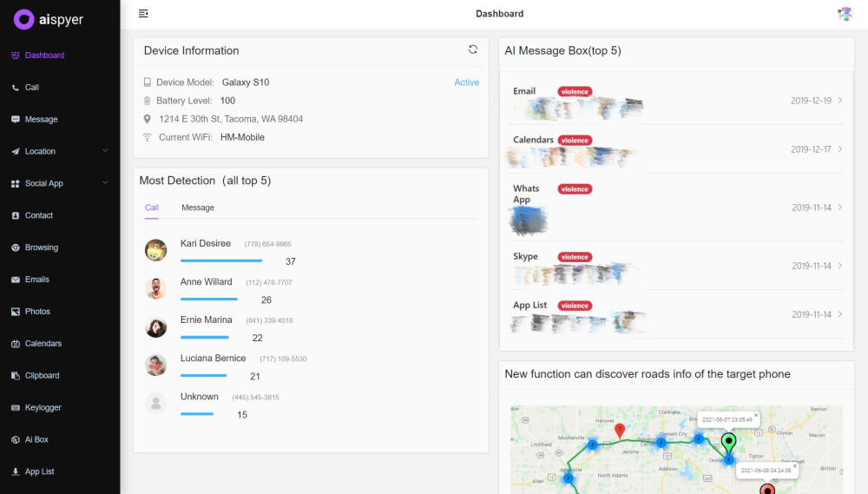
Task: Click Kari Desiree's call count bar
Action: click(221, 260)
